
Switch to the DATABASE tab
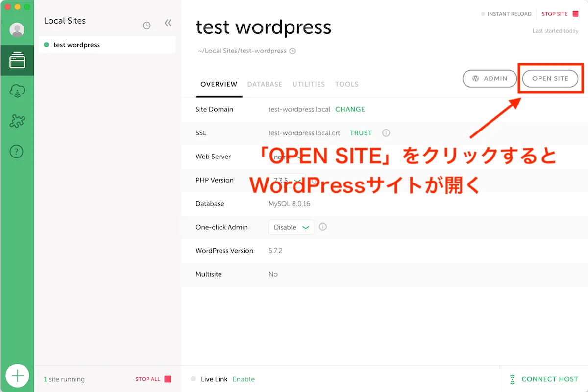tap(265, 84)
